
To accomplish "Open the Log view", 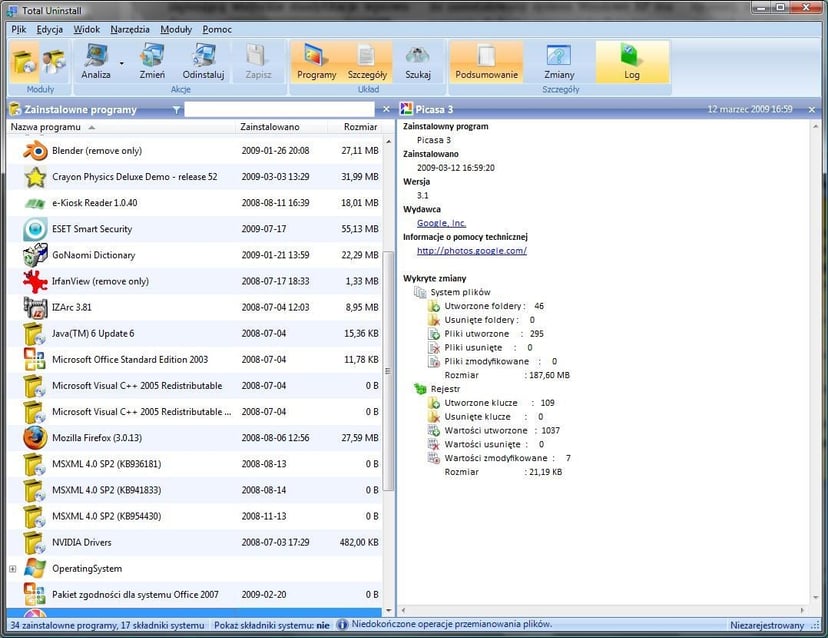I will (630, 60).
